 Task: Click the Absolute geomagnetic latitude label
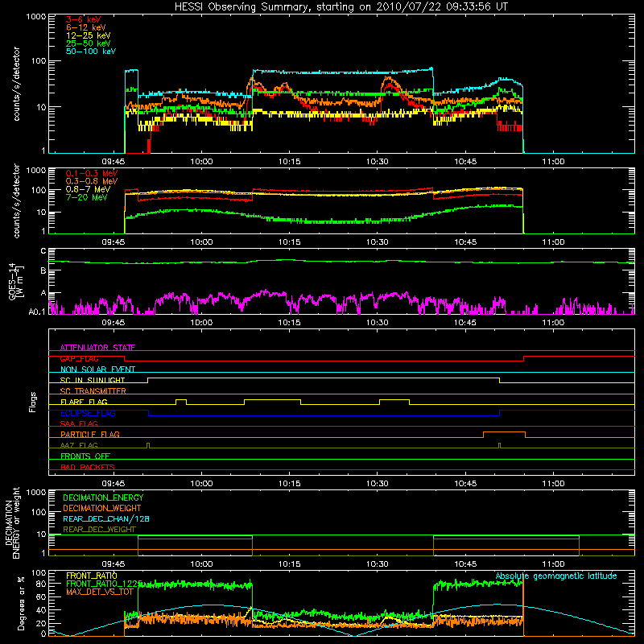coord(556,576)
